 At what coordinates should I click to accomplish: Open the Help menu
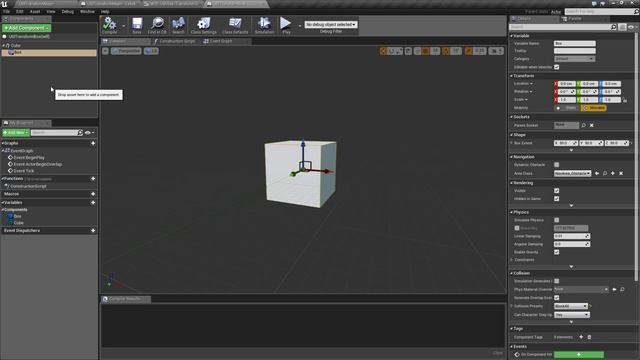[x=105, y=11]
